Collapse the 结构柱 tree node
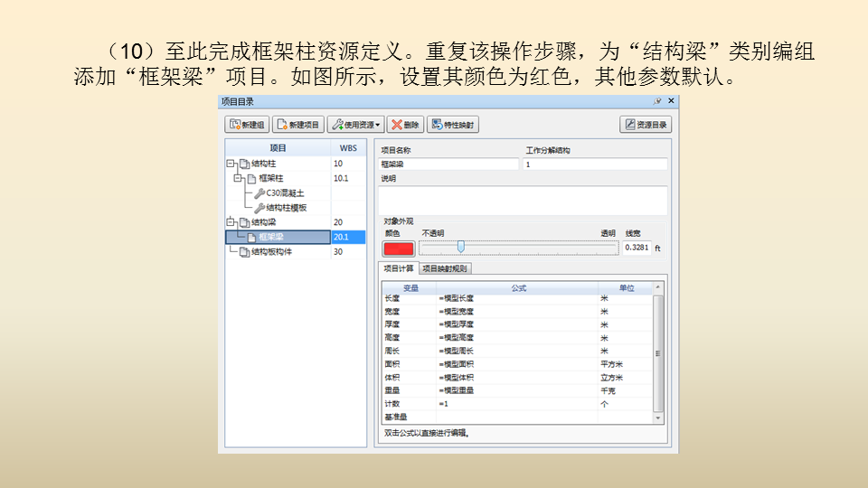 tap(231, 164)
